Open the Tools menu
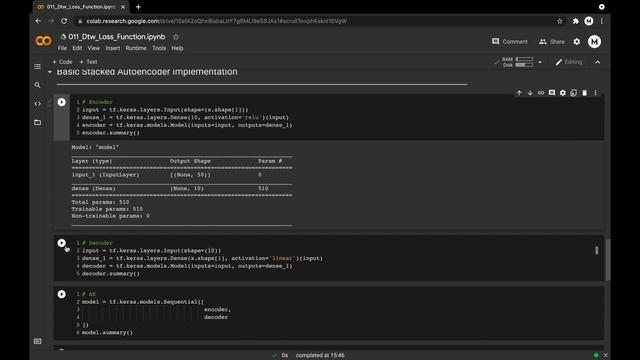This screenshot has height=360, width=640. (159, 48)
